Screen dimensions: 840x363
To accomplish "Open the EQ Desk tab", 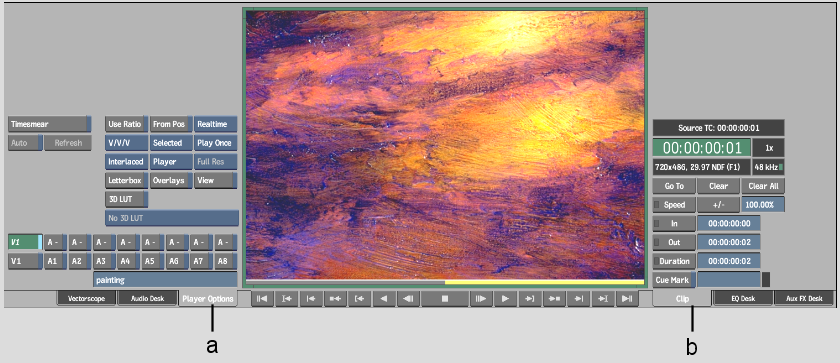I will [x=742, y=299].
